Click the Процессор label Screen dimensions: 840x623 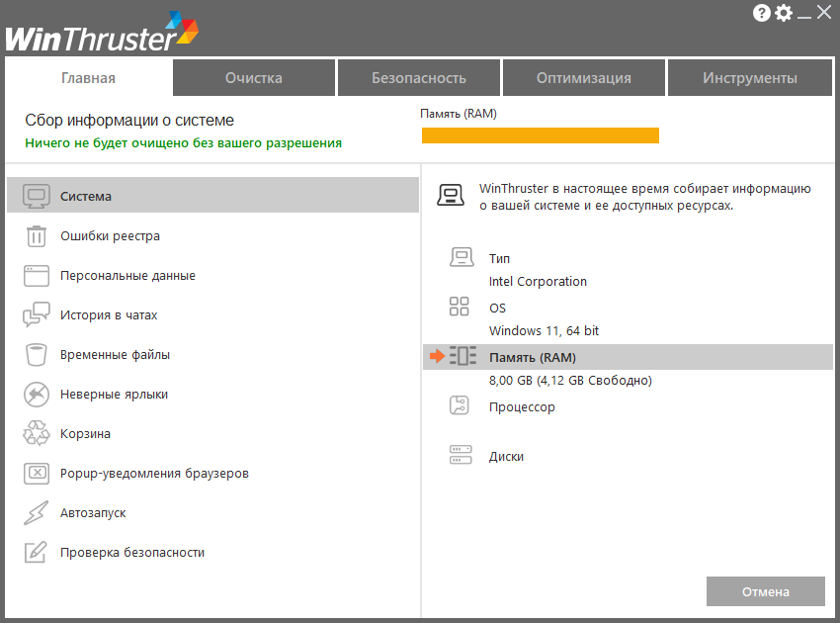tap(522, 407)
